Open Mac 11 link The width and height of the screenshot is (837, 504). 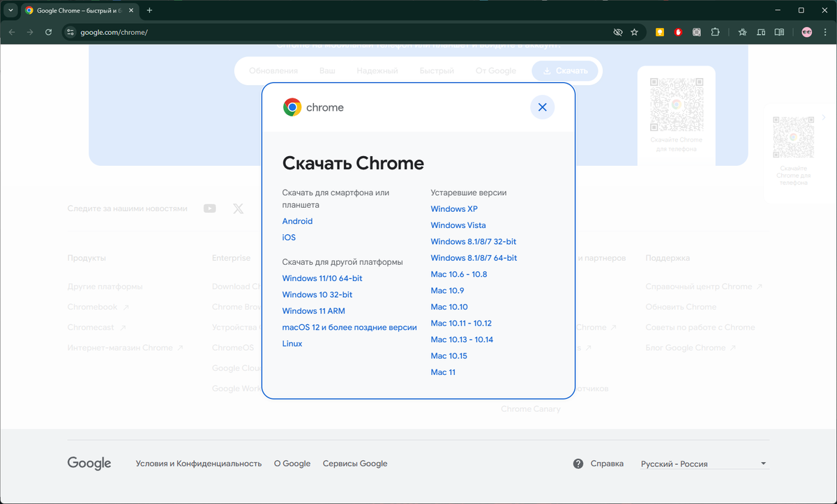click(x=443, y=372)
